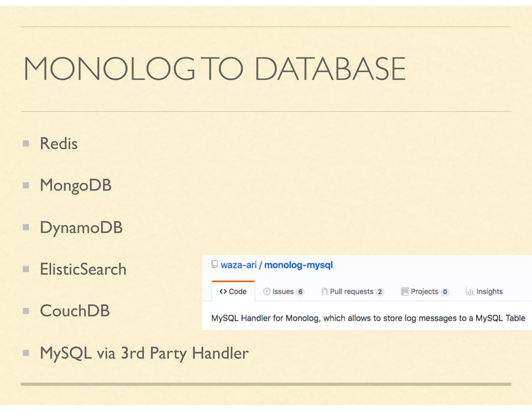The image size is (532, 411).
Task: Click the Pull requests count badge 2
Action: 380,292
